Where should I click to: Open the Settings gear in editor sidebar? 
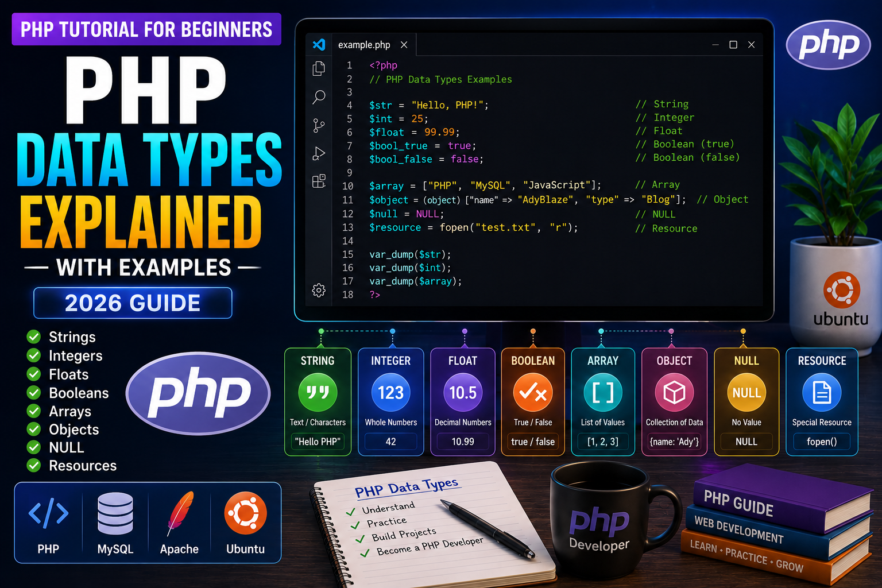319,290
